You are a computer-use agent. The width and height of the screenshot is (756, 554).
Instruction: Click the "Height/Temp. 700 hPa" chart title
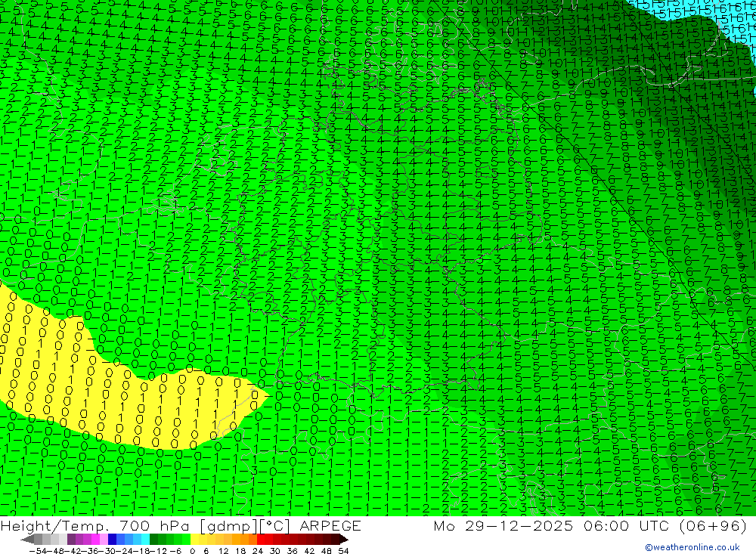[x=97, y=525]
